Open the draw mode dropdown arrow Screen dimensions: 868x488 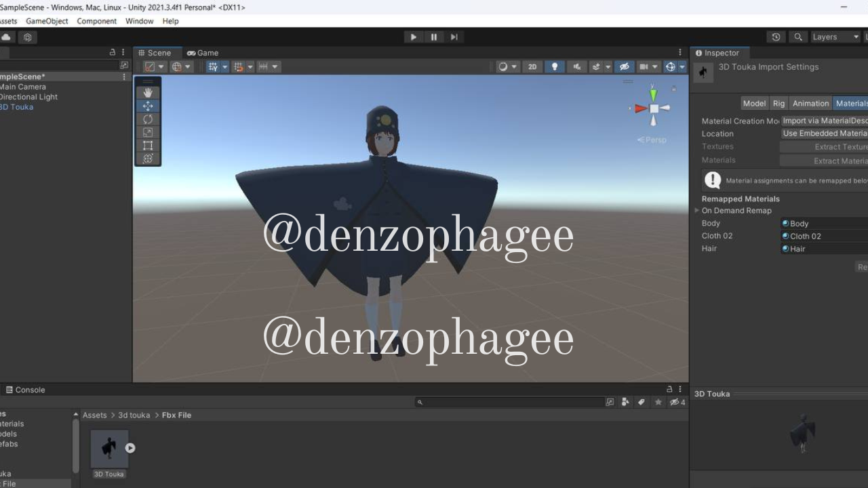515,66
